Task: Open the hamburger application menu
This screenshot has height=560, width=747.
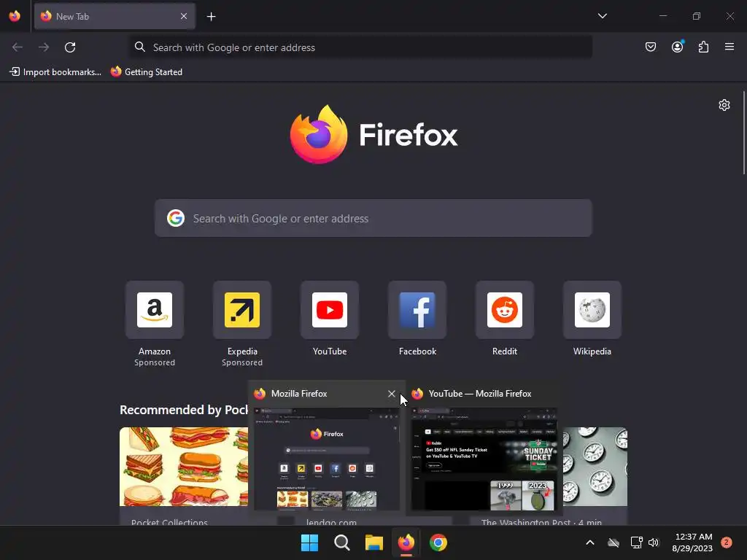Action: coord(729,47)
